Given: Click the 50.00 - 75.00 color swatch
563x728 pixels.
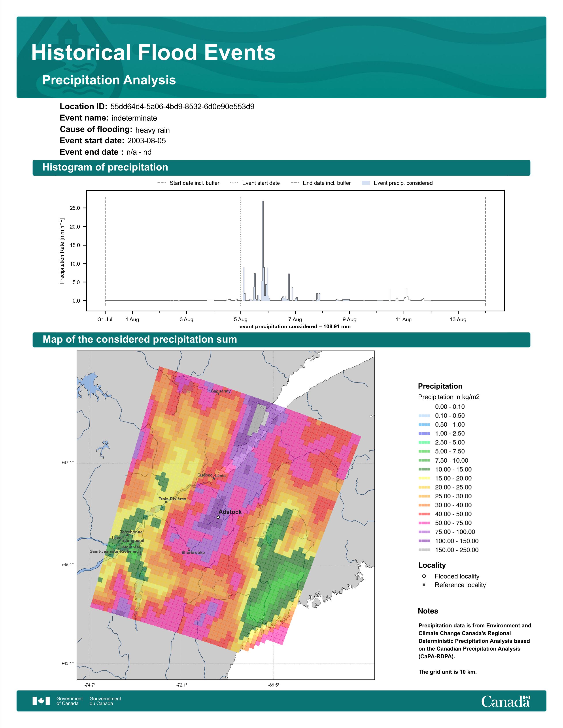Looking at the screenshot, I should point(424,523).
